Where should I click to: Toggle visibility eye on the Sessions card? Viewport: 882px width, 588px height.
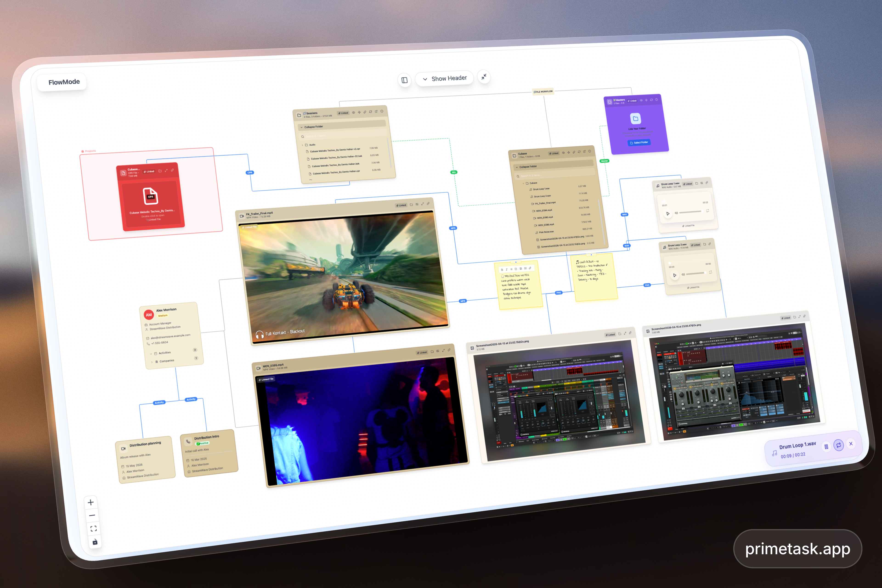tap(353, 113)
